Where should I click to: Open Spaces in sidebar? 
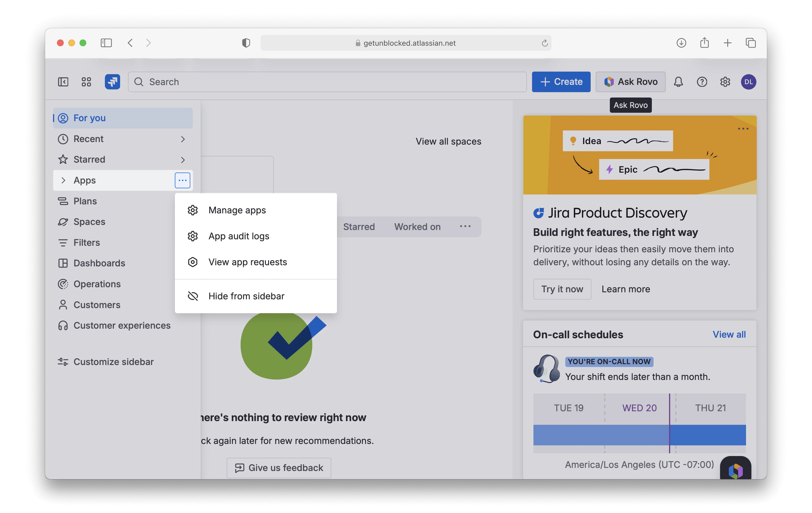[x=123, y=222]
